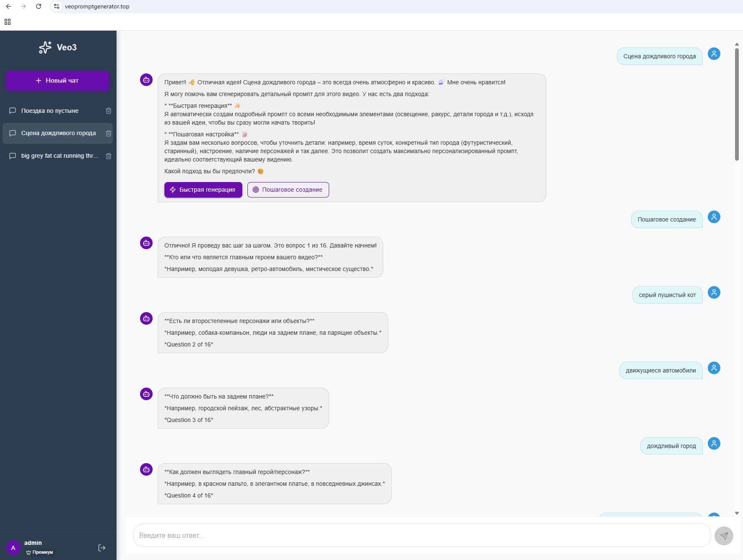Click user avatar next to "серый пушистый кот"

point(714,292)
